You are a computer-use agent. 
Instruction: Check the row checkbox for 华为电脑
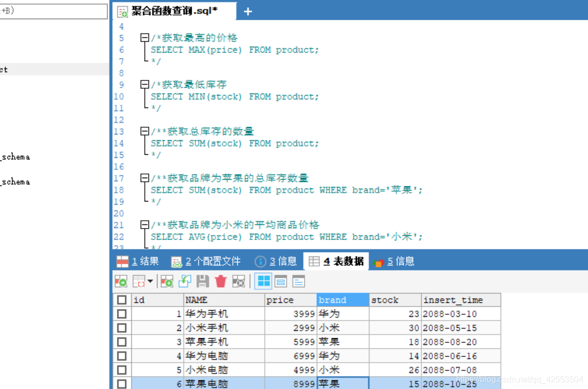[122, 356]
